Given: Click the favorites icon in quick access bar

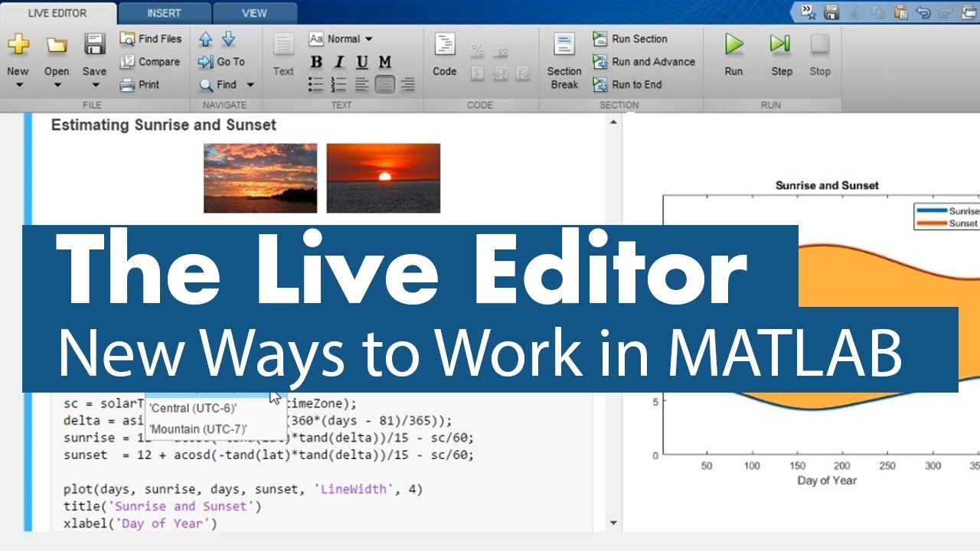Looking at the screenshot, I should (808, 11).
